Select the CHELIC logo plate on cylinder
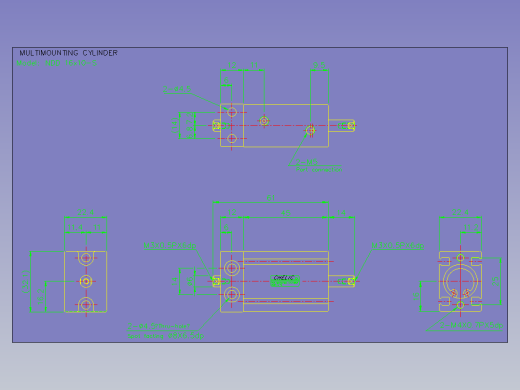The image size is (520, 390). click(285, 281)
